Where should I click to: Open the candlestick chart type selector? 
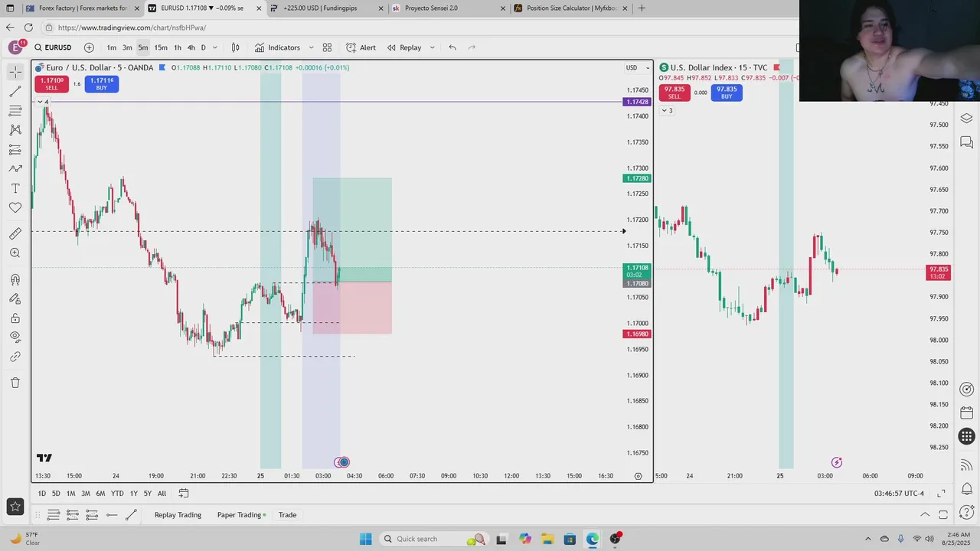235,47
